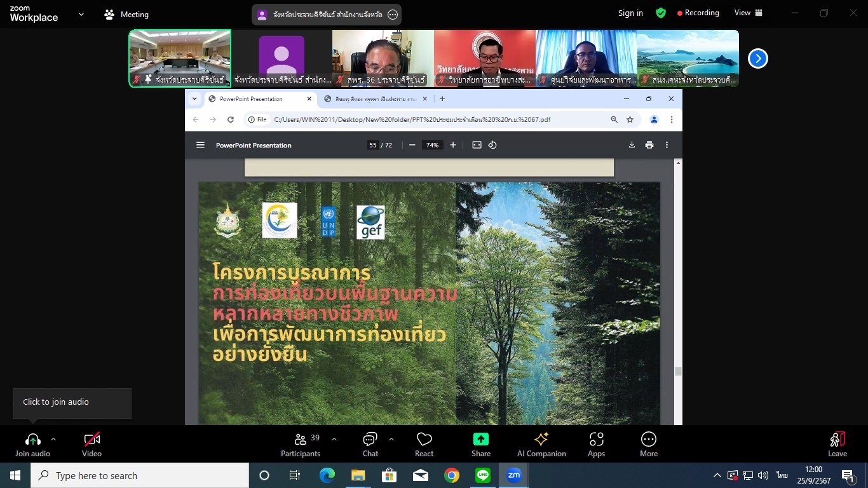Show next participants with arrow button
This screenshot has height=488, width=868.
coord(757,58)
